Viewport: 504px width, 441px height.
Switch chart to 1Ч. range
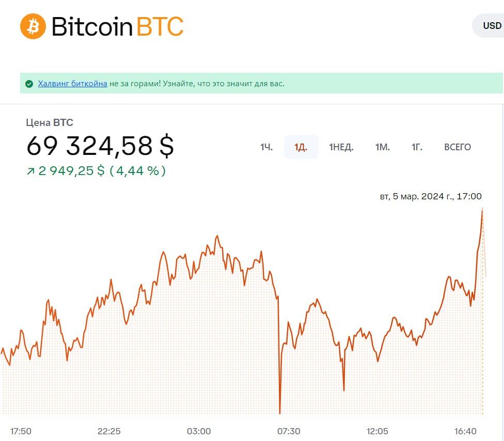tap(266, 147)
